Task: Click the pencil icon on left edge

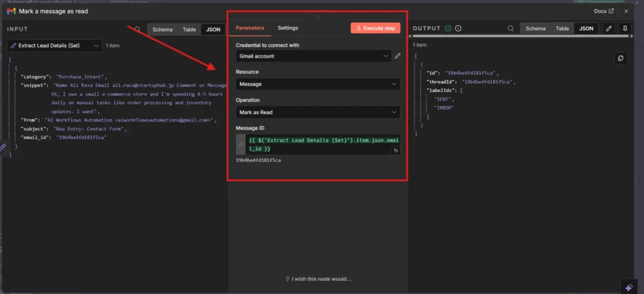Action: 3,147
